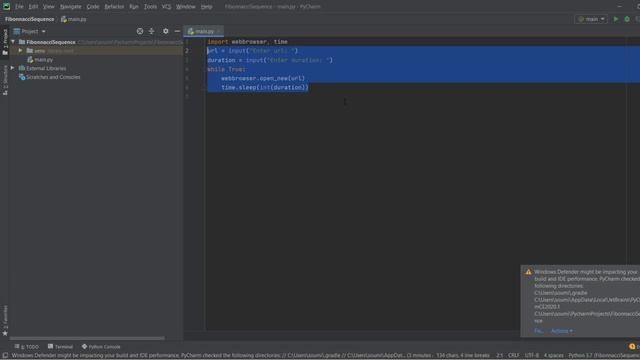The image size is (640, 360).
Task: Open the Window menu
Action: (186, 7)
